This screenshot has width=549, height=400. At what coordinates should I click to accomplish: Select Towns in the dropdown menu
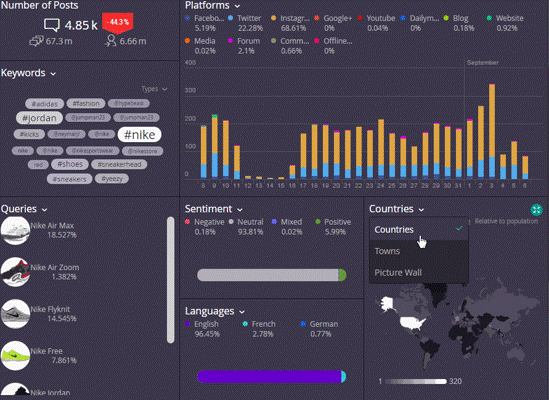pyautogui.click(x=419, y=251)
